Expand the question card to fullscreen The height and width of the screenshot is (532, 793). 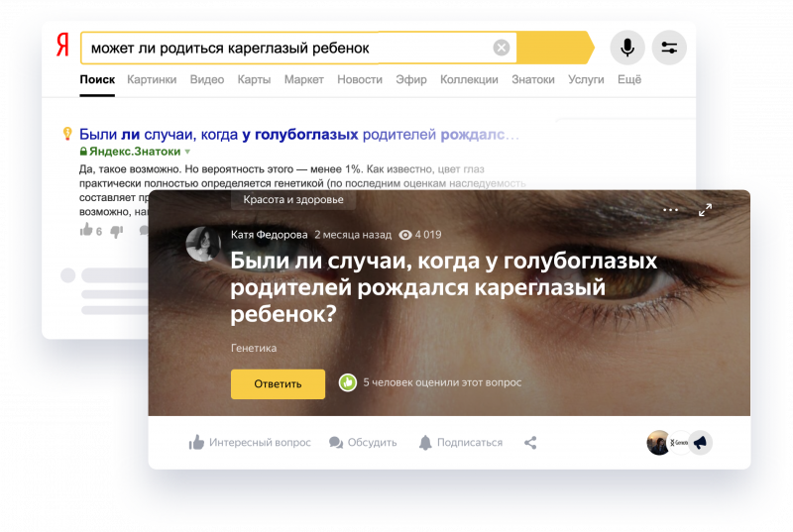click(x=705, y=210)
